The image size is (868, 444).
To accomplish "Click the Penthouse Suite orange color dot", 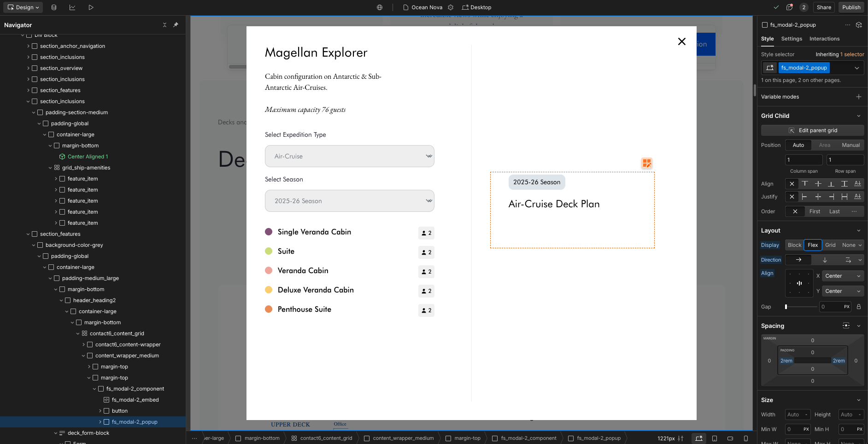I will pos(269,309).
